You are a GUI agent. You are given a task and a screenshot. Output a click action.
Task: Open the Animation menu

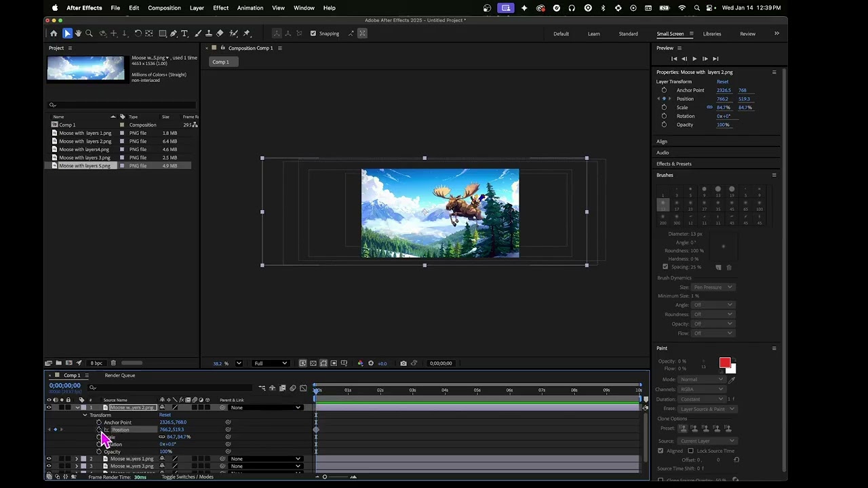pyautogui.click(x=250, y=8)
